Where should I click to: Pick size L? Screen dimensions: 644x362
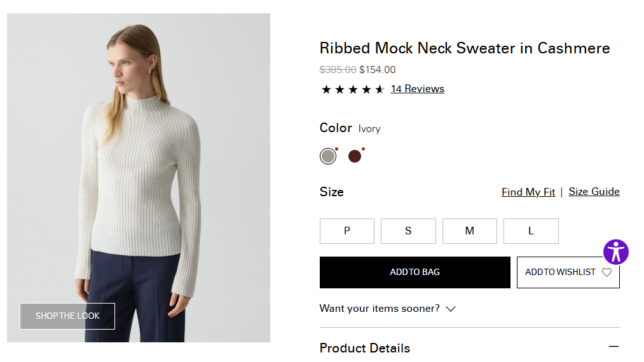pyautogui.click(x=531, y=231)
